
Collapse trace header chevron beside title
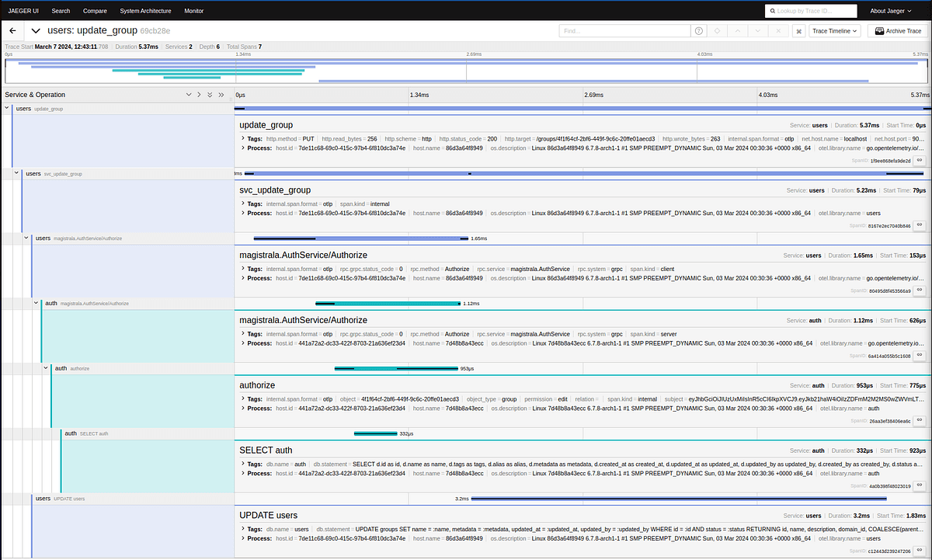(36, 31)
